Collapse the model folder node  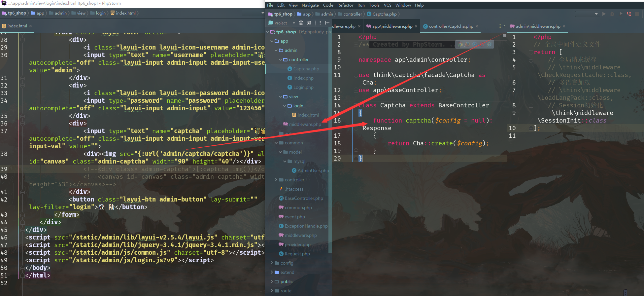pos(281,152)
